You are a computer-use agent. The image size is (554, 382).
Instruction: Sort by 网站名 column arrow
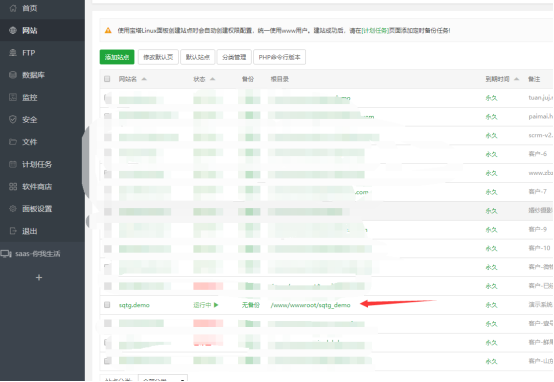point(144,79)
